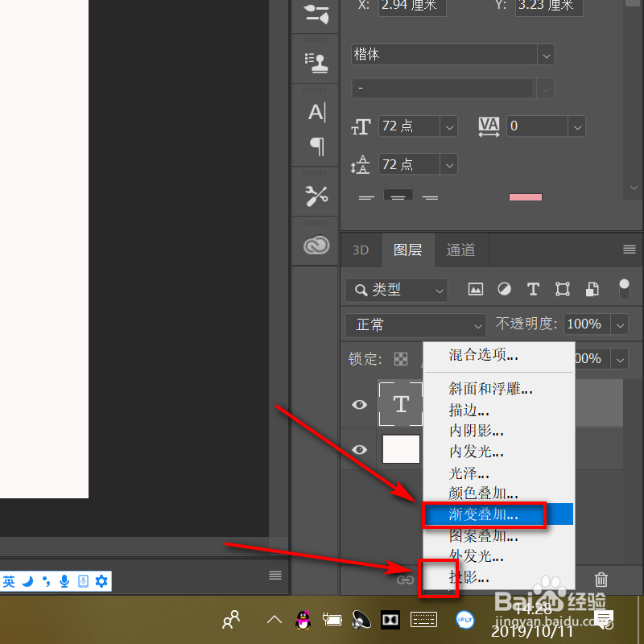Click the taskbar speaker volume icon
The width and height of the screenshot is (644, 644).
click(x=361, y=620)
